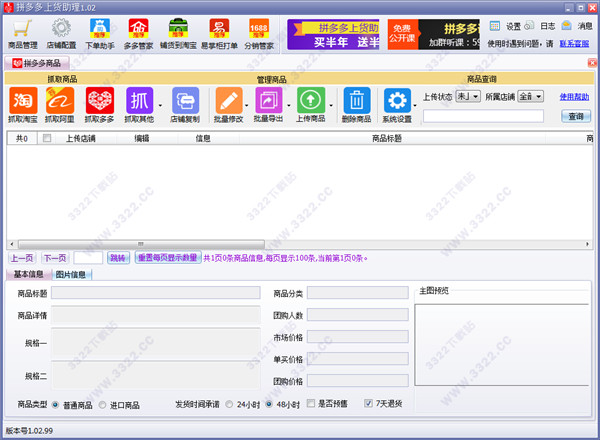Click 上传商品 green upload icon
Screen dimensions: 600x440
(311, 105)
